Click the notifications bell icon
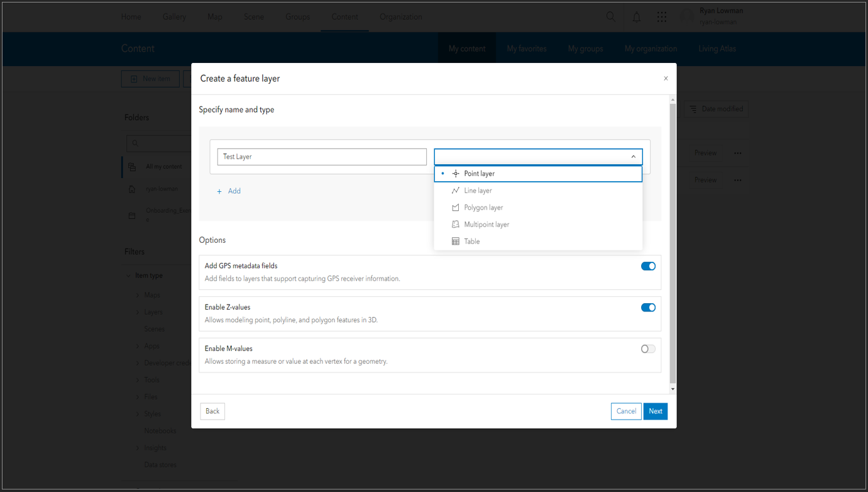 click(636, 17)
